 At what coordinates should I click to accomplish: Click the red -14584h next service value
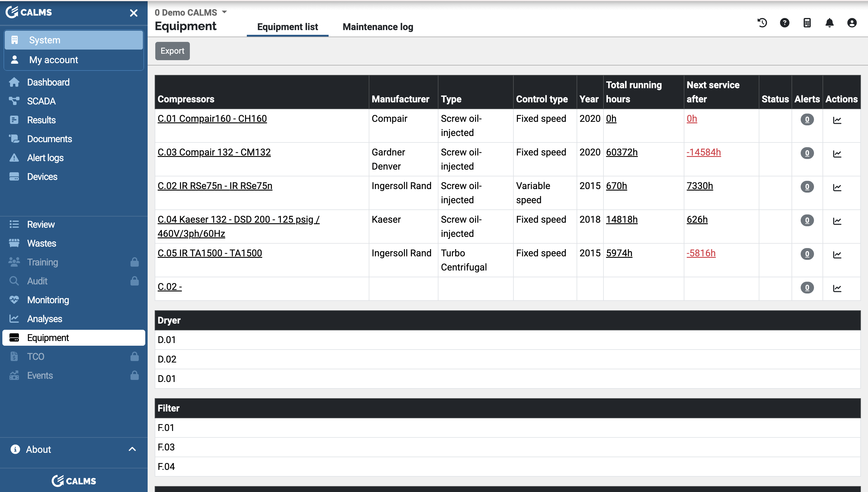click(x=703, y=152)
